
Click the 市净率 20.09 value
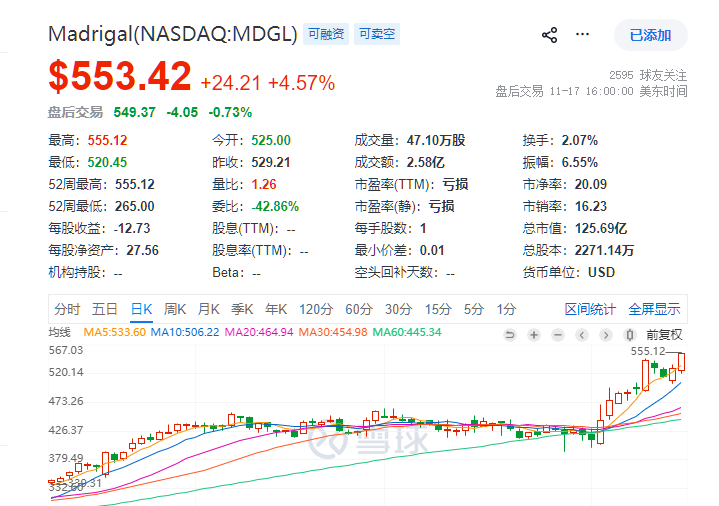[x=591, y=184]
